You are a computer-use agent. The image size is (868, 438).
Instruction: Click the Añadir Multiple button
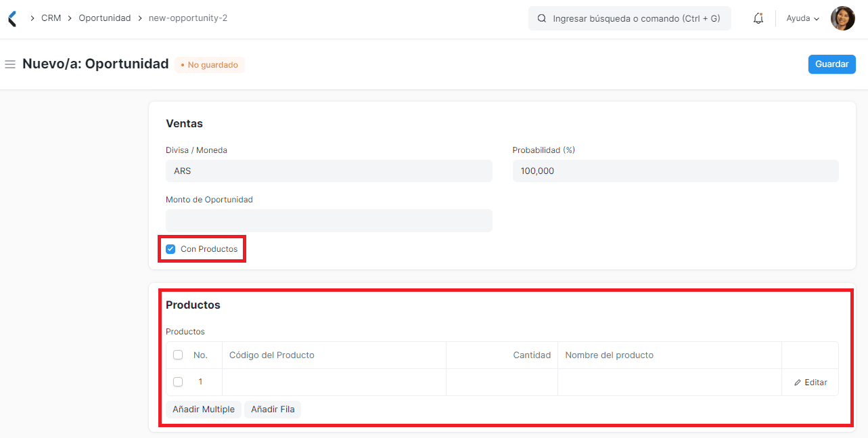coord(204,409)
